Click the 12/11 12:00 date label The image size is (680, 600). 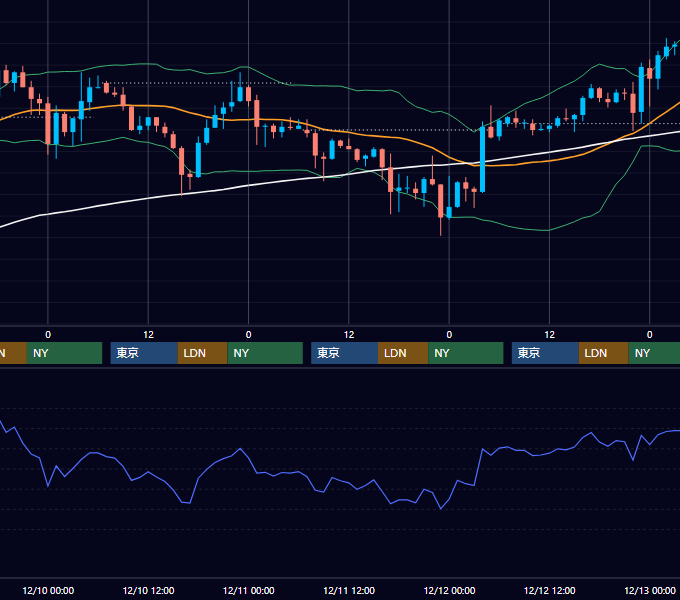[349, 590]
